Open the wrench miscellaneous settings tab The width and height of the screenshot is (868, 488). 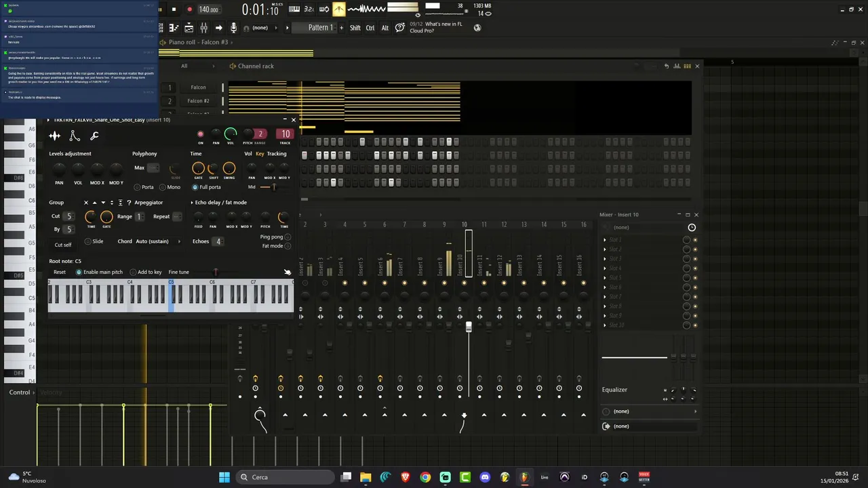94,136
